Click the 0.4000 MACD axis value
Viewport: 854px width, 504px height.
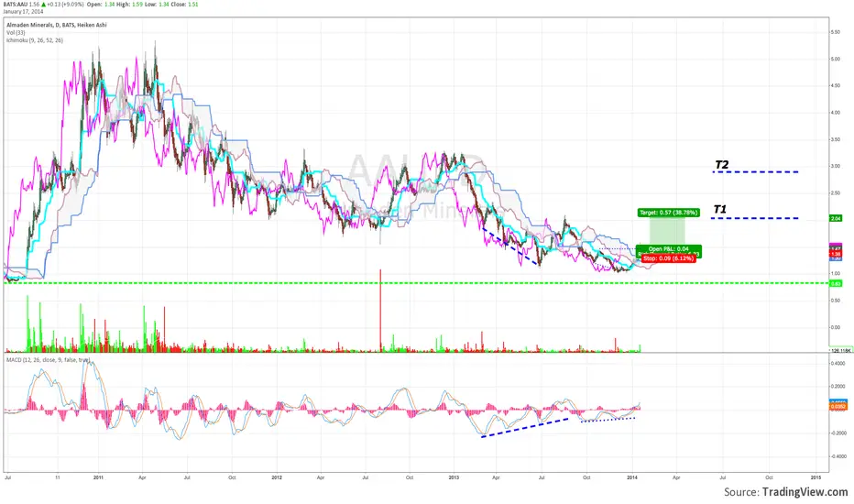(x=838, y=364)
